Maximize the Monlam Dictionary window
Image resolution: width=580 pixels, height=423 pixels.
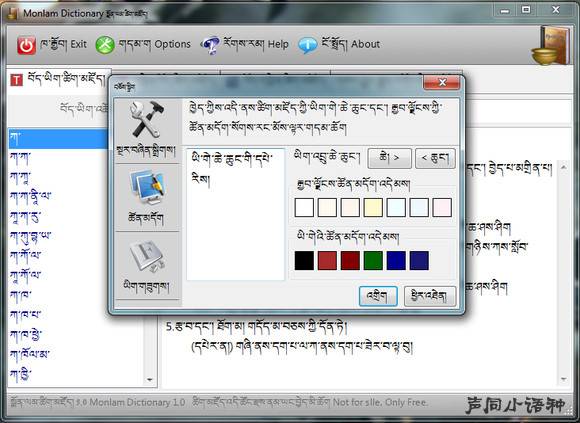pos(526,10)
